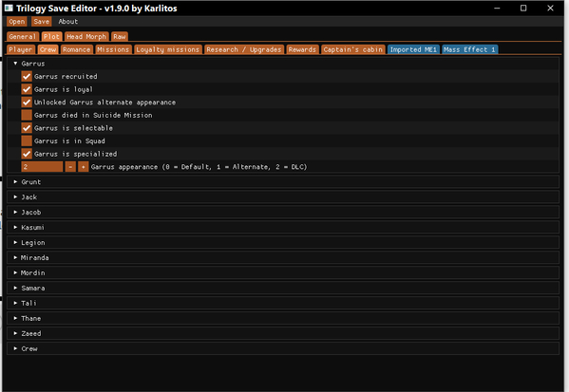Enable Garrus died in Suicide Mission
The height and width of the screenshot is (392, 569).
point(27,115)
